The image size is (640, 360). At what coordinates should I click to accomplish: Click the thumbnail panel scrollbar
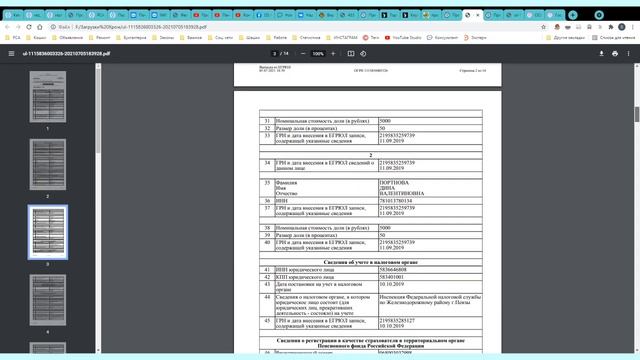click(98, 110)
